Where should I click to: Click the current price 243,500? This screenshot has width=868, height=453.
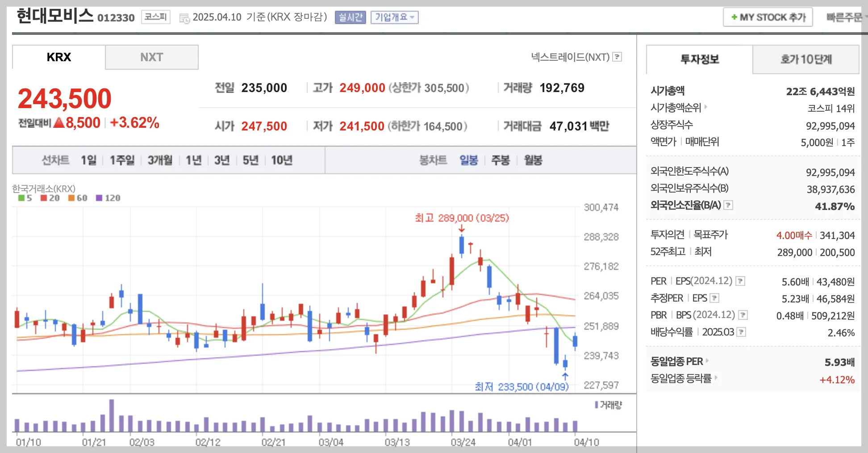click(65, 98)
